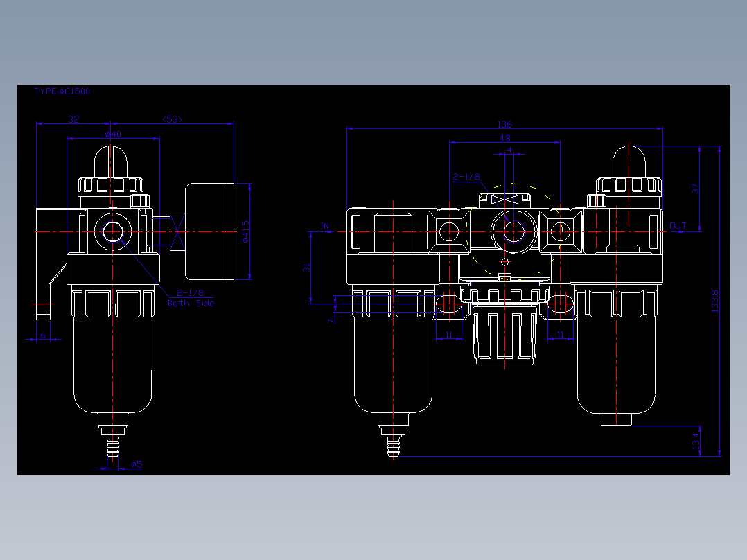Viewport: 747px width, 560px height.
Task: Click the 32 dimension value
Action: click(x=73, y=119)
